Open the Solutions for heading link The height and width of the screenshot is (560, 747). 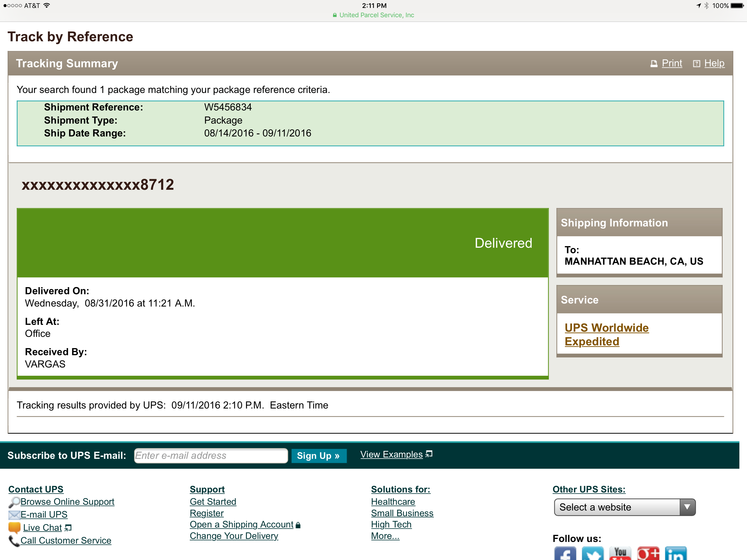click(x=401, y=489)
